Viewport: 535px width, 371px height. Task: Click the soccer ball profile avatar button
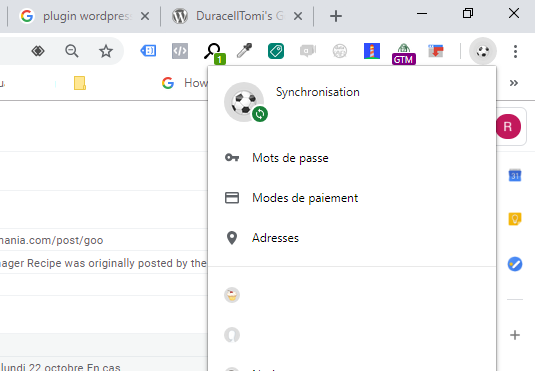pyautogui.click(x=483, y=51)
